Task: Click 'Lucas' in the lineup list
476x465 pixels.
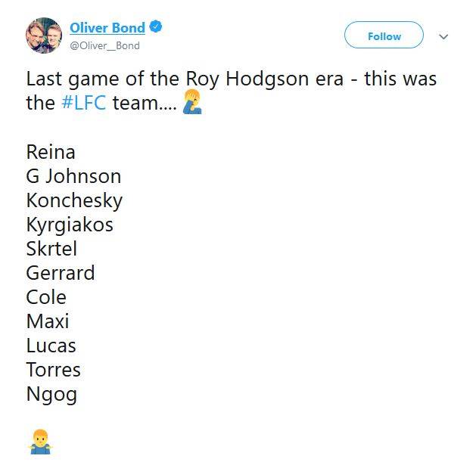Action: click(x=51, y=346)
